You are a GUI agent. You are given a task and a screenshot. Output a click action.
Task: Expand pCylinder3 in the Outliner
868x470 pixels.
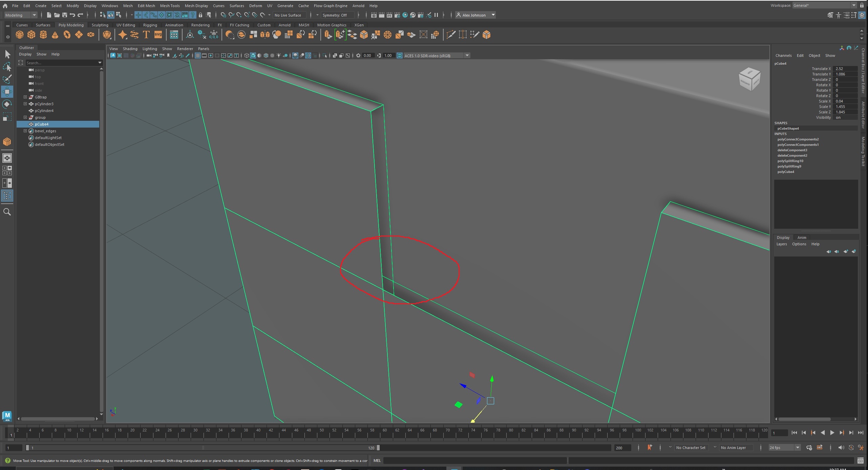[x=25, y=104]
